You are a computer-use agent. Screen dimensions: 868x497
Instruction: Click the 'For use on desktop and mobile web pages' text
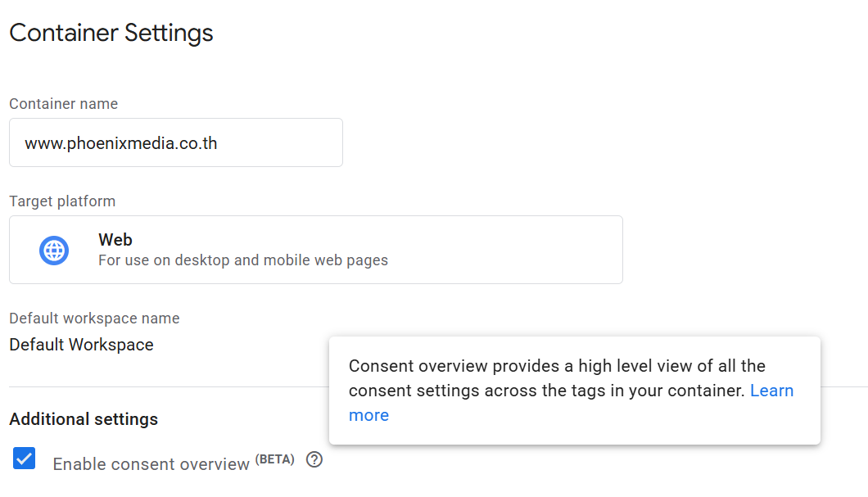[x=243, y=260]
